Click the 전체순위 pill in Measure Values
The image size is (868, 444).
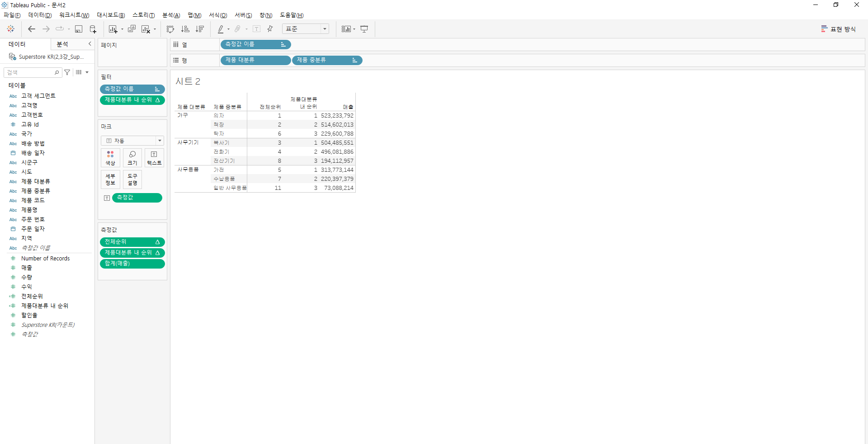point(132,242)
